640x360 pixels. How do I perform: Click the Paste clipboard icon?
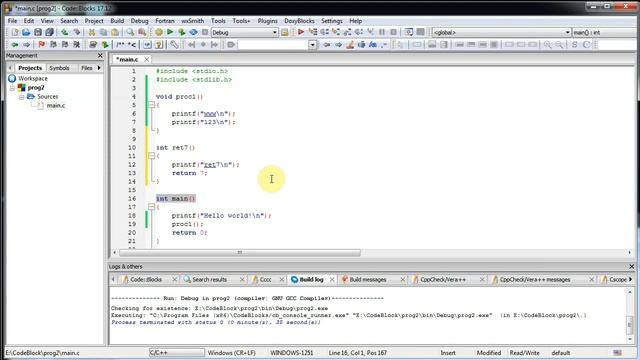115,32
